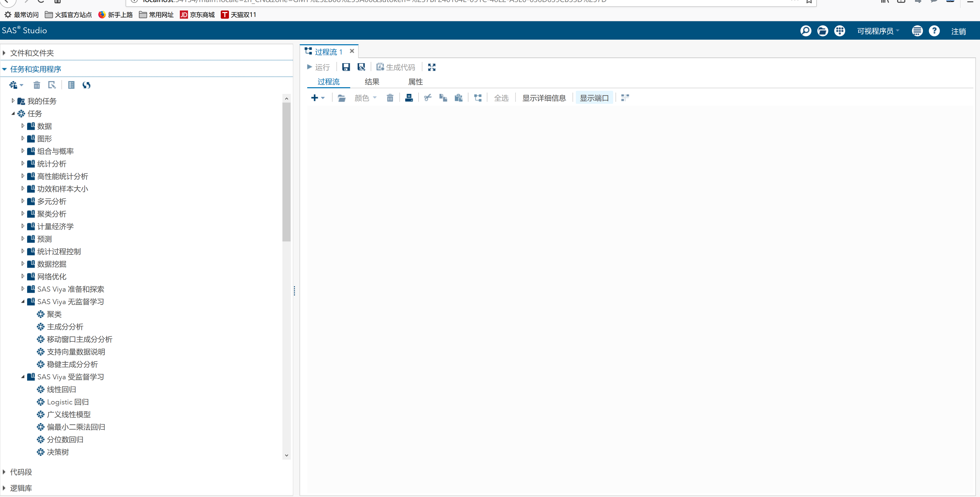Click the 注销 sign out link

pyautogui.click(x=958, y=31)
